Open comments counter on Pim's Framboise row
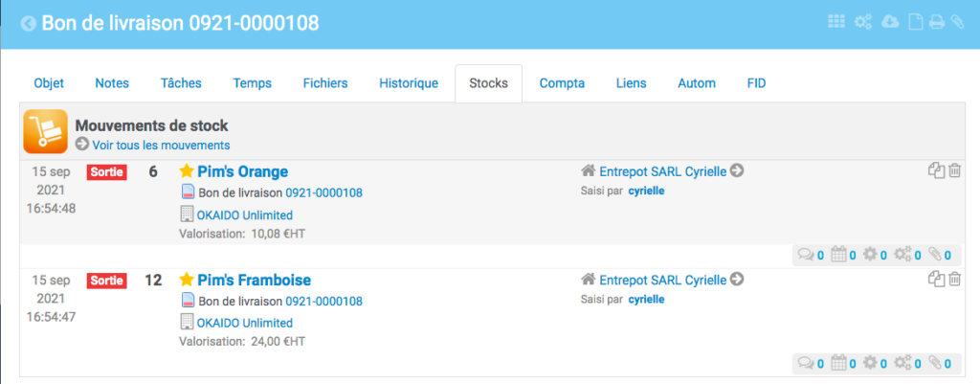This screenshot has height=384, width=980. [812, 363]
